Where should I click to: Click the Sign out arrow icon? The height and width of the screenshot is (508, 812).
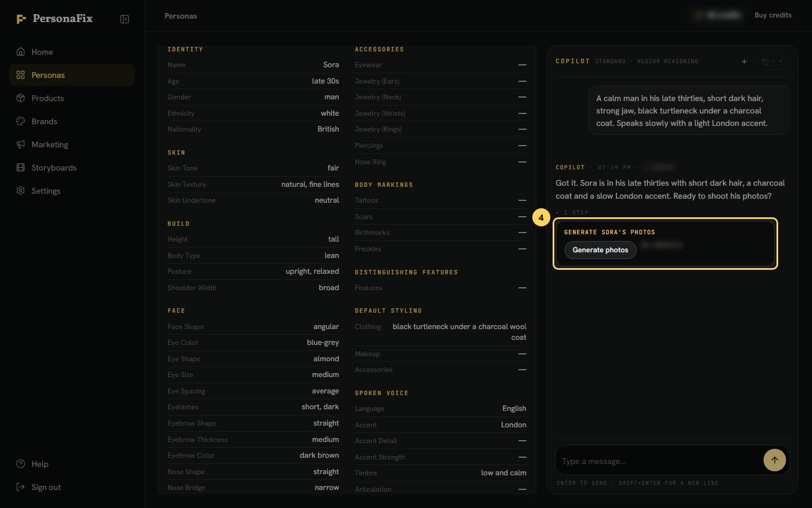pos(21,487)
